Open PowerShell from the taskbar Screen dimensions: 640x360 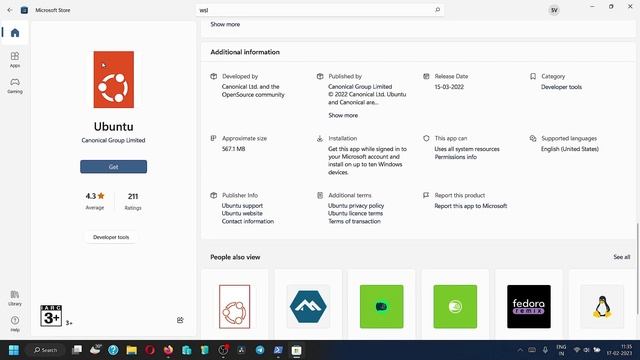pos(278,350)
